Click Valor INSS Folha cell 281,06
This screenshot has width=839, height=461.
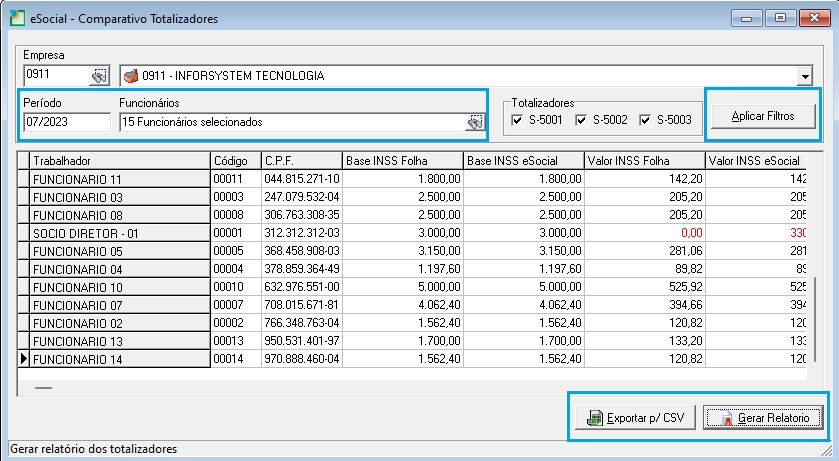click(x=645, y=251)
